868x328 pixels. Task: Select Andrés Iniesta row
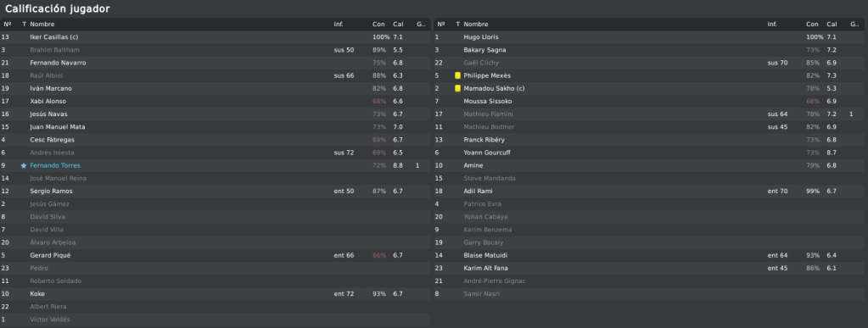216,153
